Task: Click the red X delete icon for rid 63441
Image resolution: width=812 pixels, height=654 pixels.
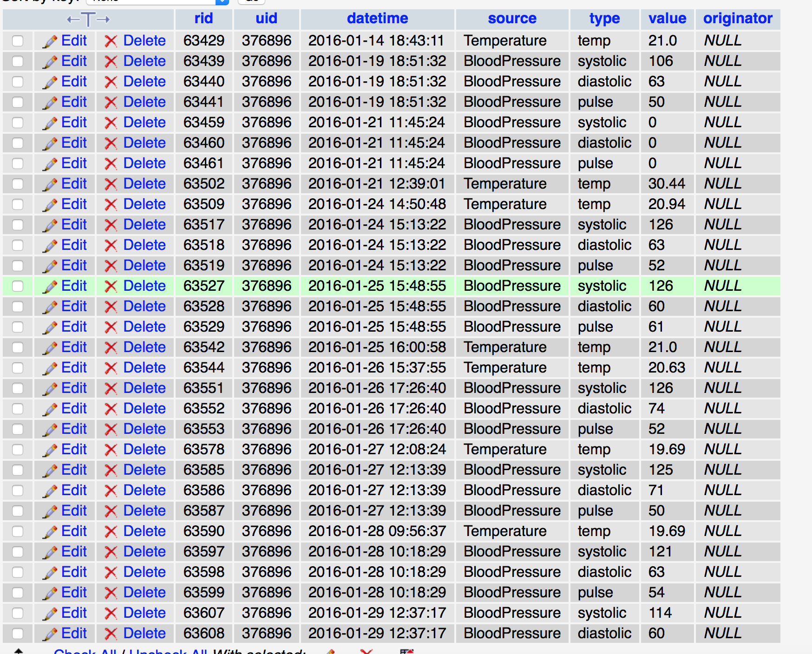Action: click(111, 103)
